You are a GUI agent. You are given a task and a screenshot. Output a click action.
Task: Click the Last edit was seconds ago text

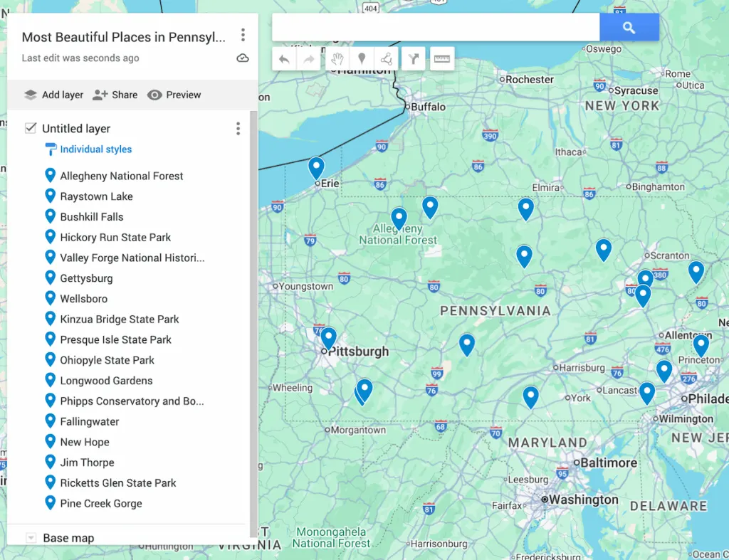coord(80,58)
